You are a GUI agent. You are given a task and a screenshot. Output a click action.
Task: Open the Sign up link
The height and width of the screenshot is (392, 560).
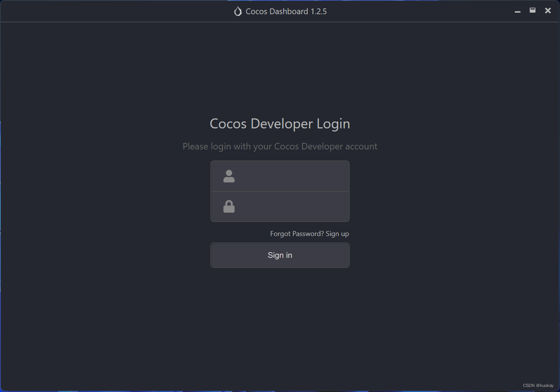coord(337,234)
